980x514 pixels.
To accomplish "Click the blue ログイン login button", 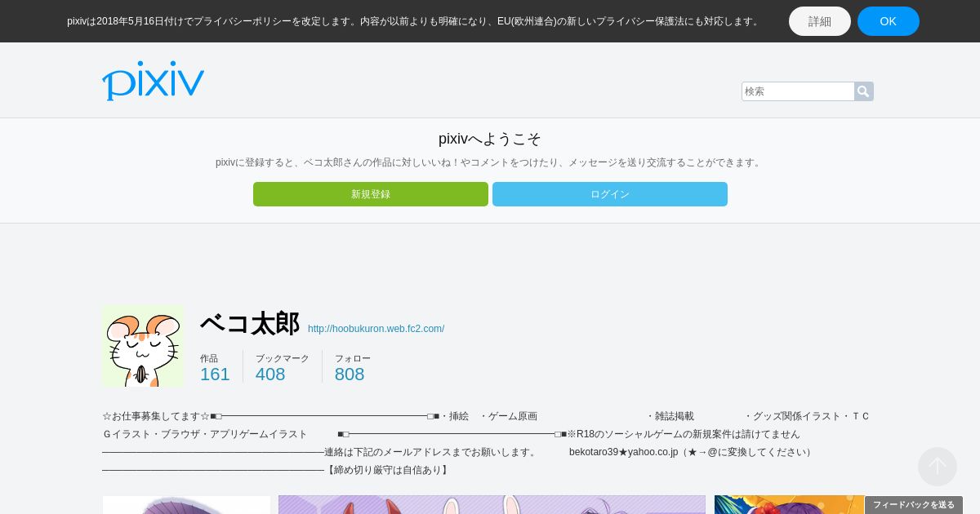I will point(610,194).
